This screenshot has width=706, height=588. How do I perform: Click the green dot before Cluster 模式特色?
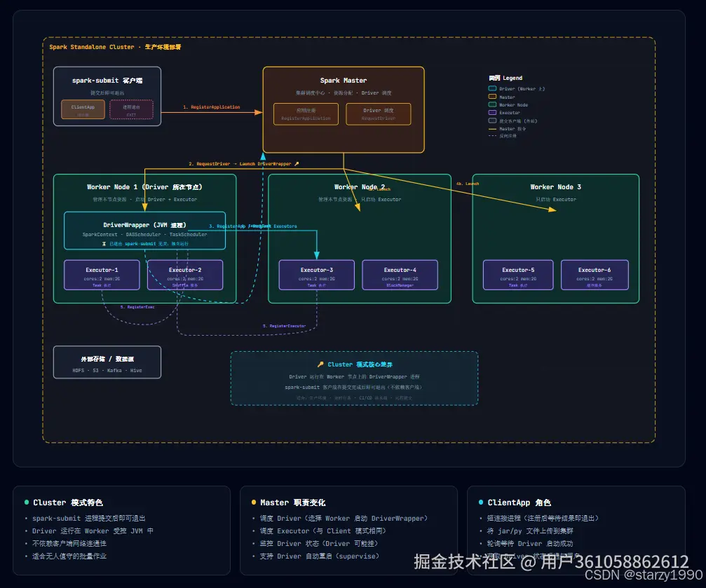[27, 502]
